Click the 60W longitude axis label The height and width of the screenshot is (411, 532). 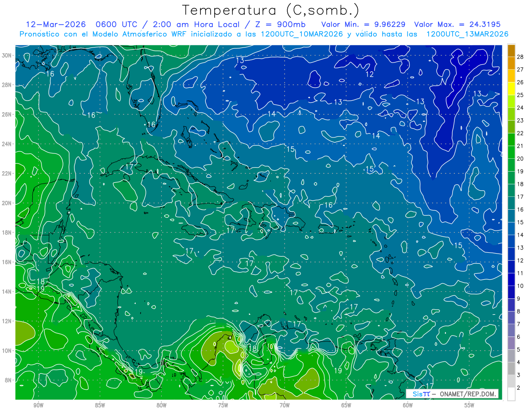(x=408, y=405)
